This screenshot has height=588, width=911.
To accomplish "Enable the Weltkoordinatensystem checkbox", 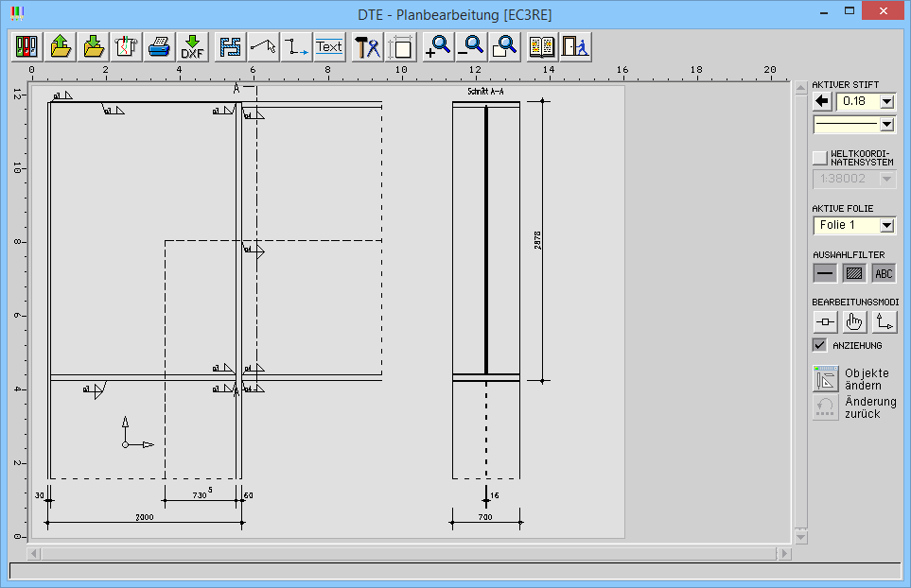I will 819,157.
